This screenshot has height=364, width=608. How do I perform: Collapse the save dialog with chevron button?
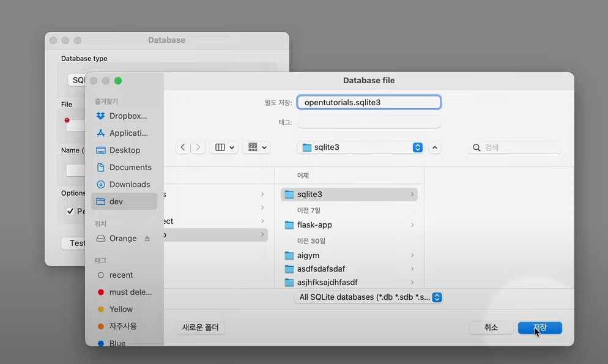(x=435, y=147)
